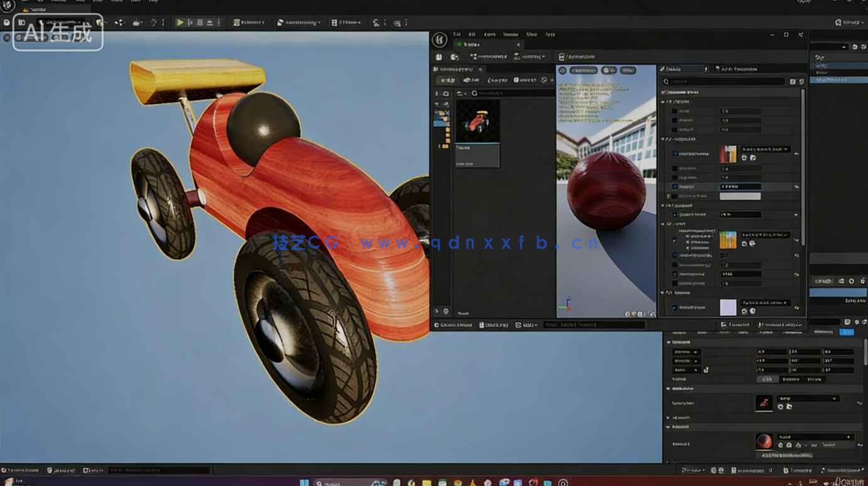Open the texture dropdown beside the lavender thumbnail

(x=765, y=303)
